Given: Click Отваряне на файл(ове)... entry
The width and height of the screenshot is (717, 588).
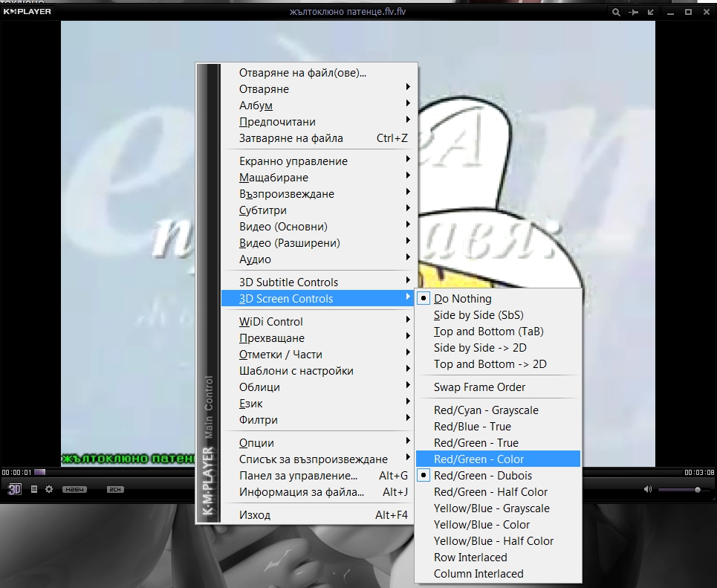Looking at the screenshot, I should click(302, 73).
